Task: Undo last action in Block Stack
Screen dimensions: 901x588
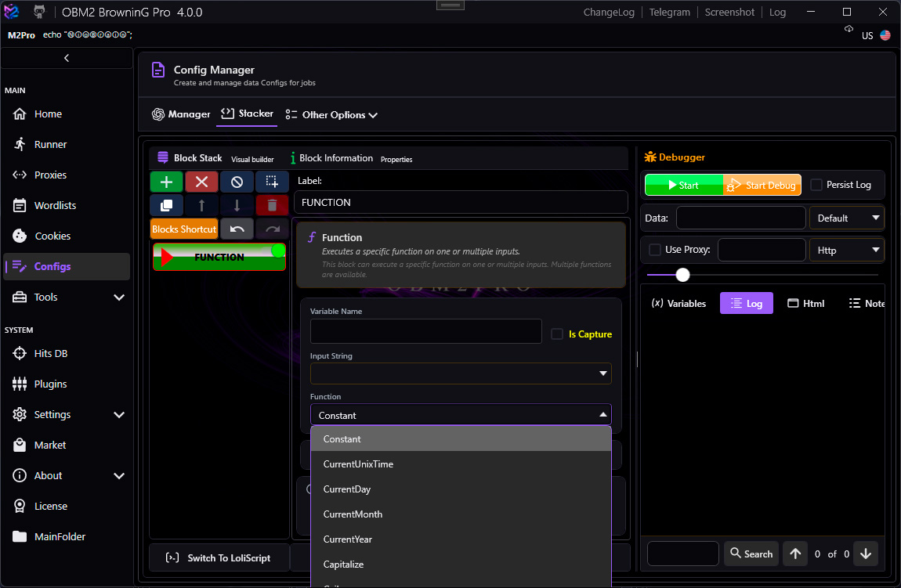Action: pos(237,229)
